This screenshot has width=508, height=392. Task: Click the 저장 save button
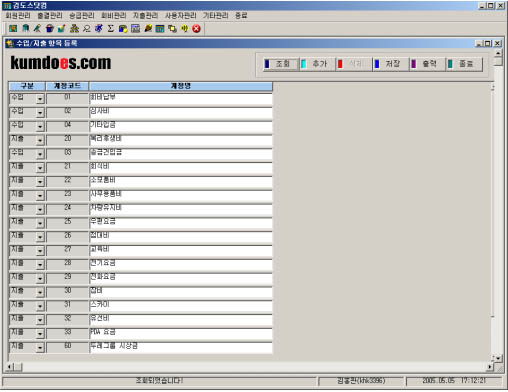[x=390, y=64]
